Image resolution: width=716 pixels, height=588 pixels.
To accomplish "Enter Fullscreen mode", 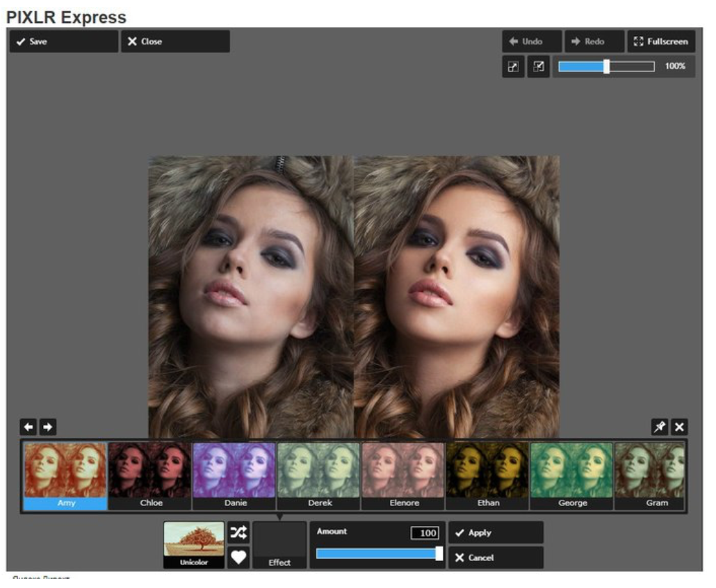I will (660, 42).
